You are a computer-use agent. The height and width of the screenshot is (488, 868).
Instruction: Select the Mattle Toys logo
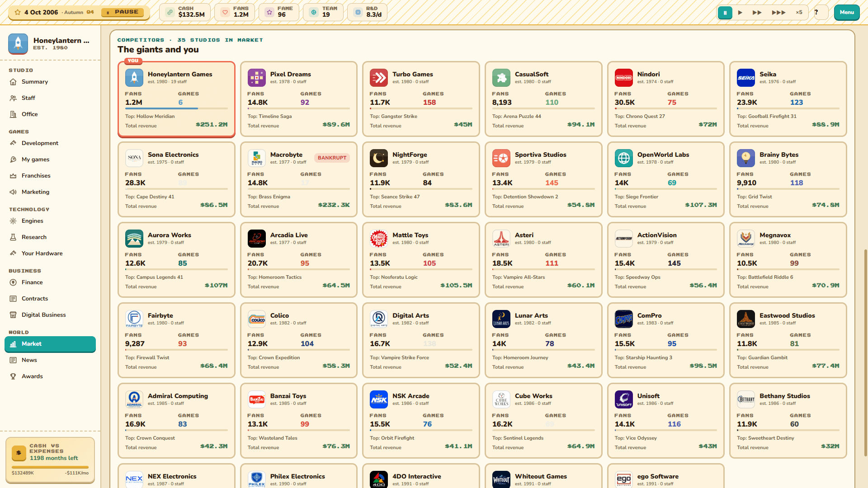[x=379, y=239]
